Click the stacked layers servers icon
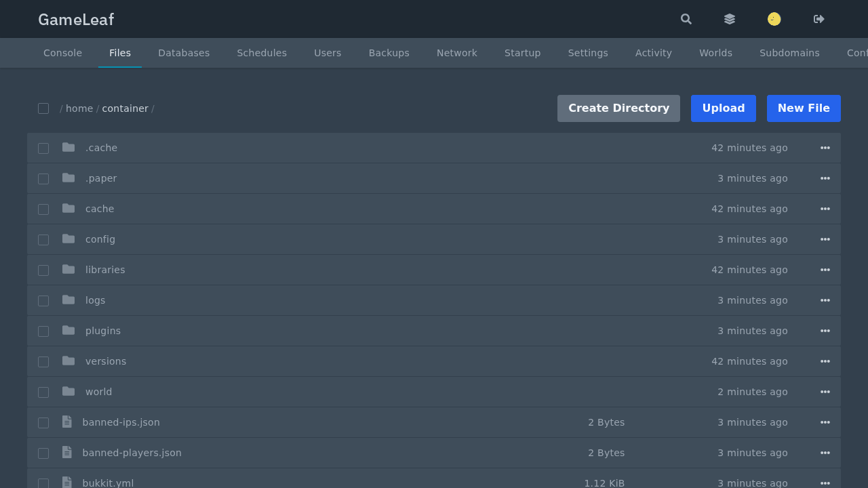This screenshot has width=868, height=488. point(730,19)
